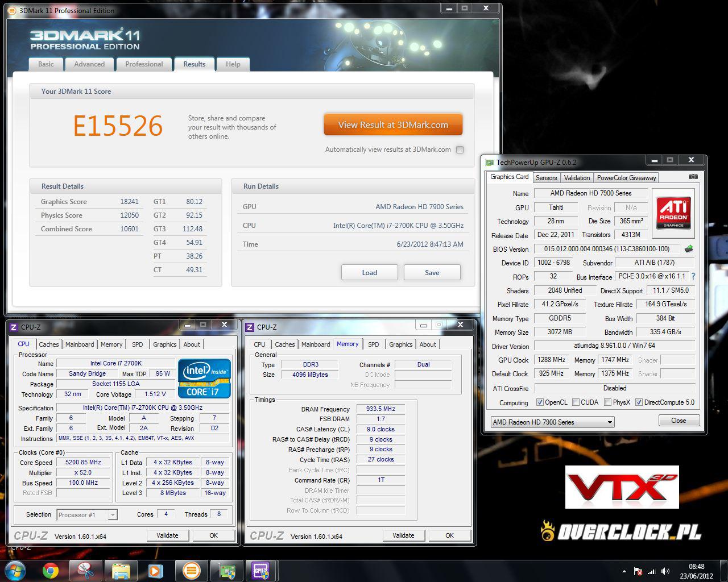Image resolution: width=728 pixels, height=582 pixels.
Task: Toggle the CUDA checkbox in GPU-Z
Action: pos(576,402)
